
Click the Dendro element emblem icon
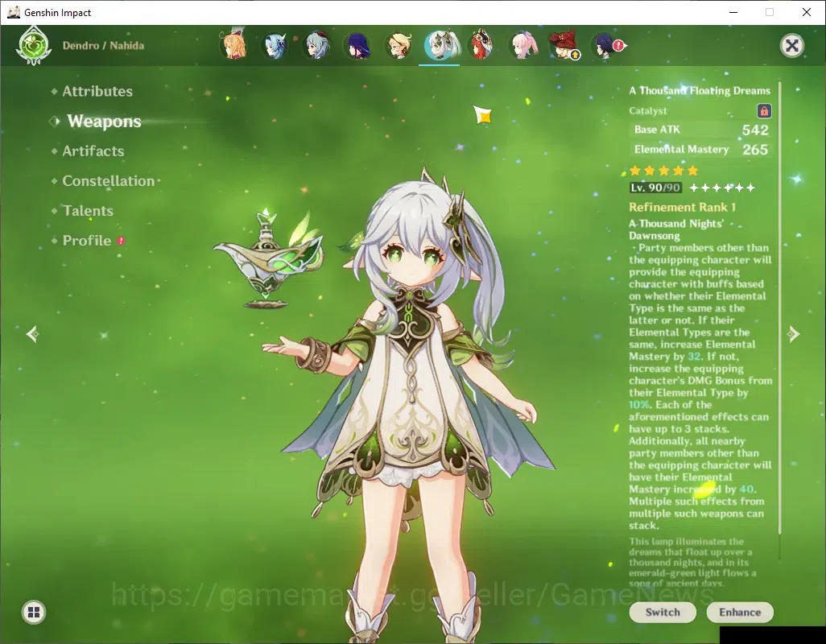pos(34,46)
